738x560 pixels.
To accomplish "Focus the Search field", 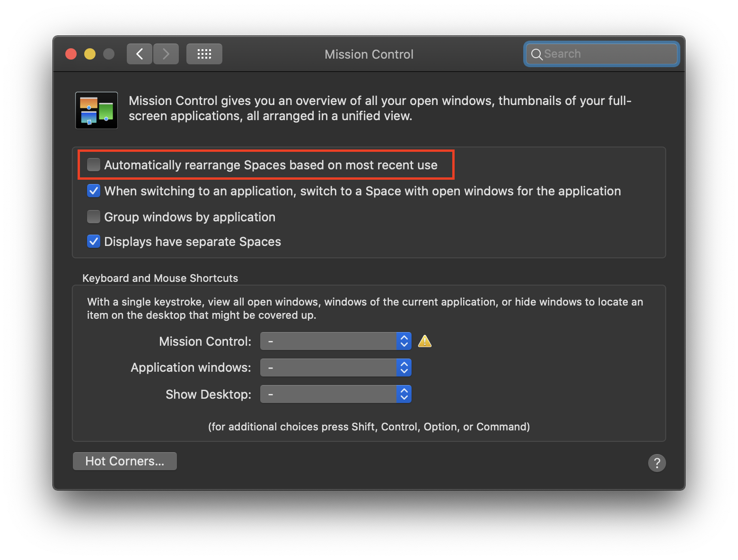I will coord(601,54).
